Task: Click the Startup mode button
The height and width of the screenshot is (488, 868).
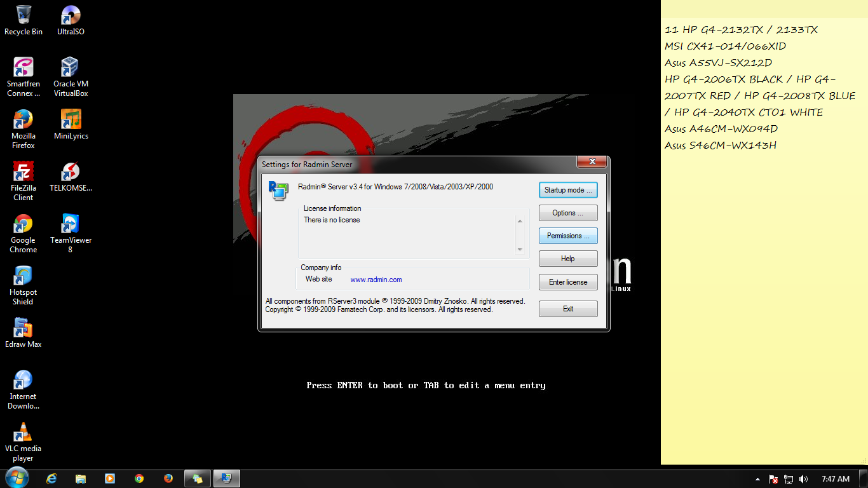Action: tap(568, 190)
